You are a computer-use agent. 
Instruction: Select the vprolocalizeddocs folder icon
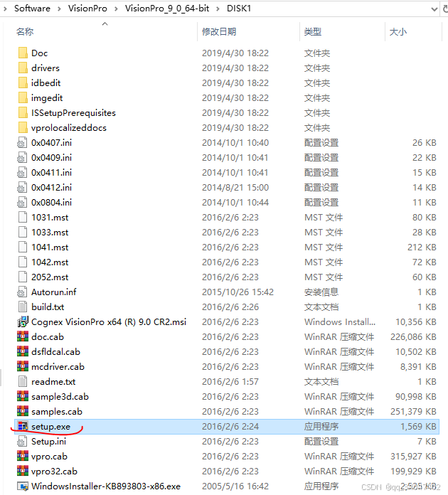tap(23, 127)
